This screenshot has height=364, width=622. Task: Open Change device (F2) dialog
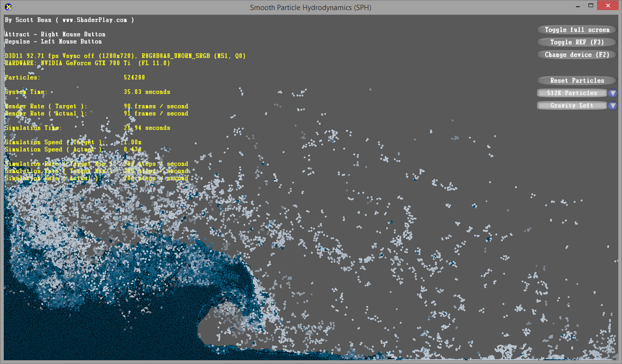pos(577,55)
